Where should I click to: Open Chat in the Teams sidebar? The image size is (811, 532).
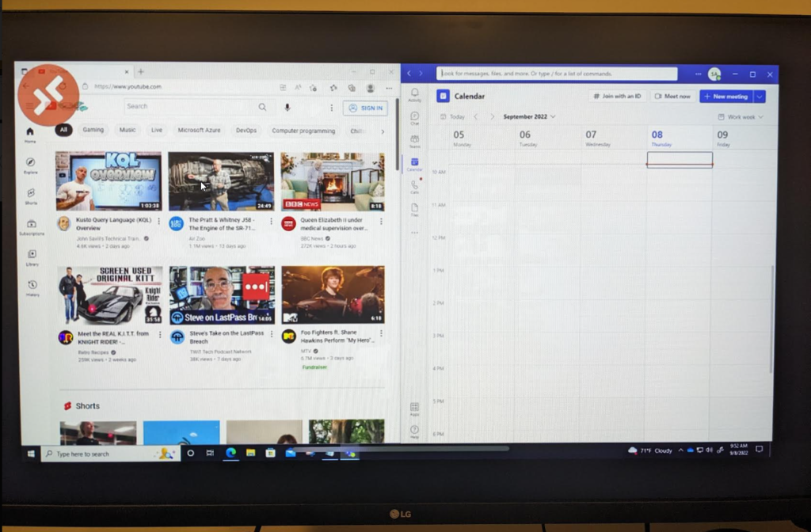pos(414,117)
